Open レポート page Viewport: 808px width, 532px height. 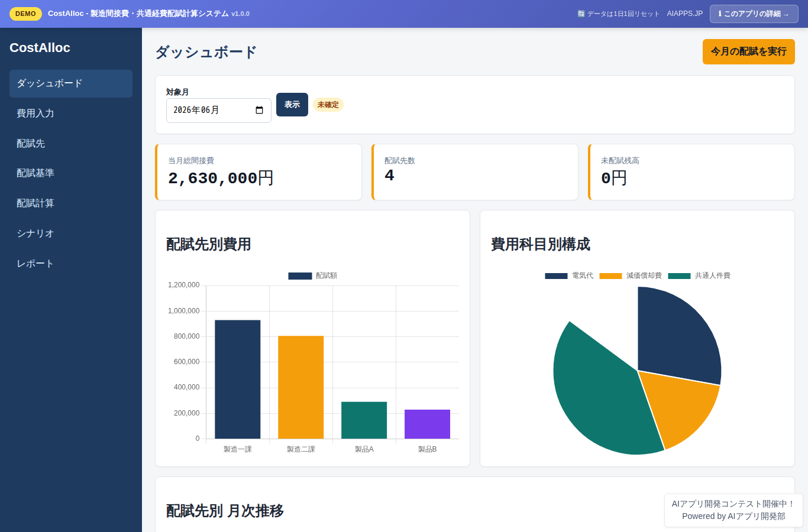click(71, 264)
